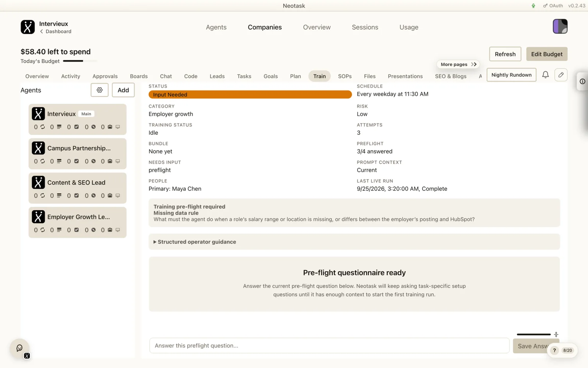Select the SOPs page tab
This screenshot has width=588, height=368.
tap(345, 76)
